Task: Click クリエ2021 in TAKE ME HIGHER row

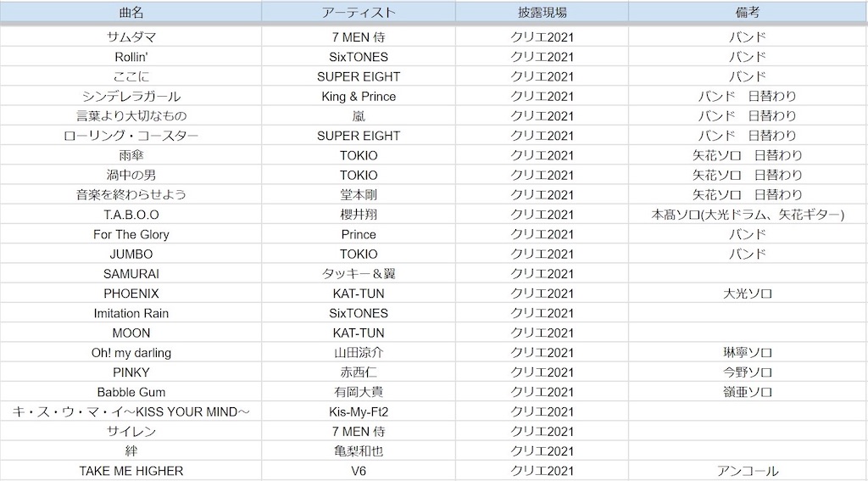Action: pos(542,471)
